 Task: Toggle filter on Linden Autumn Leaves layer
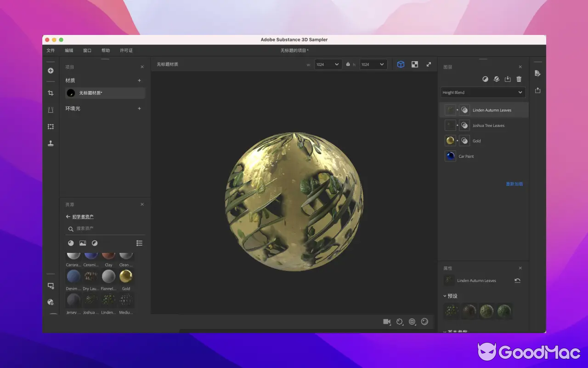[464, 109]
